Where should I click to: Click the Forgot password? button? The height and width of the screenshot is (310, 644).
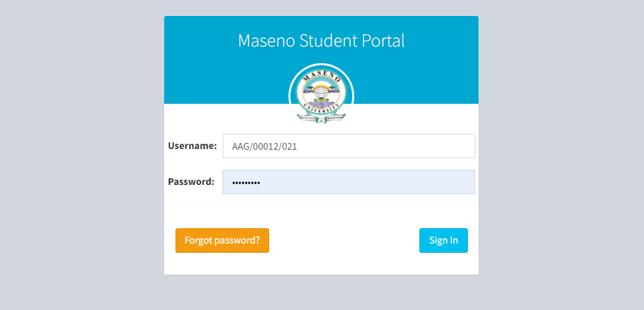(222, 241)
